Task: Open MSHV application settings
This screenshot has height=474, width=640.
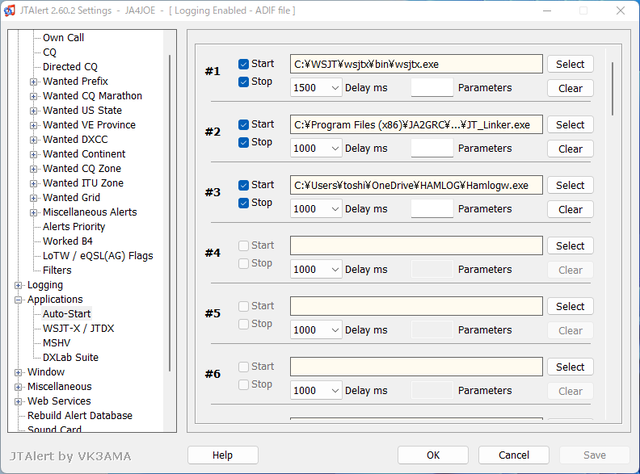Action: [56, 343]
